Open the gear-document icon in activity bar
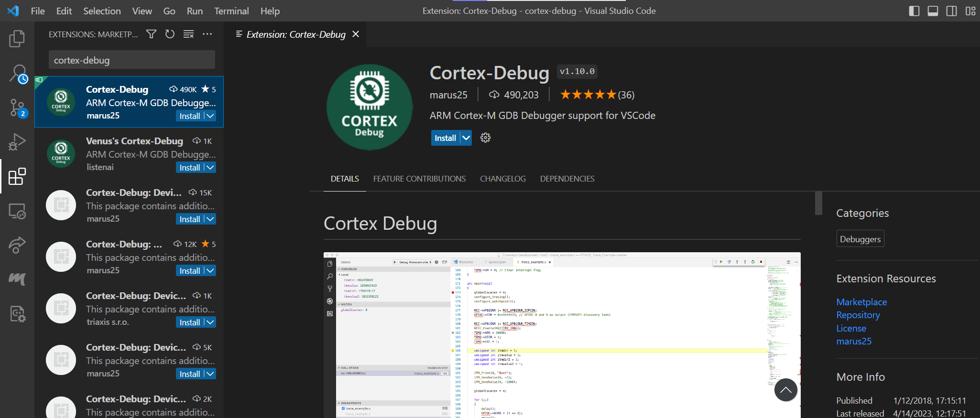Image resolution: width=980 pixels, height=418 pixels. point(18,314)
